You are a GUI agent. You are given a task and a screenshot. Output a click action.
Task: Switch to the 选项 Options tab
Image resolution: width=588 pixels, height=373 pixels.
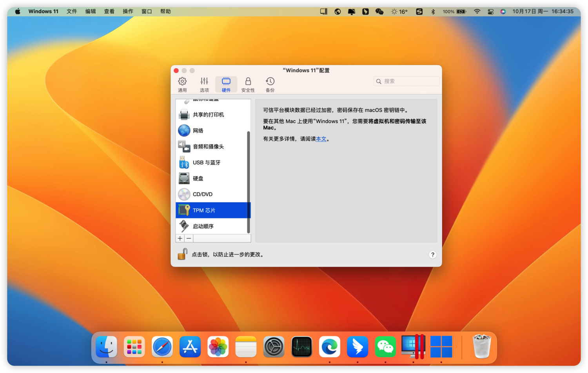click(x=204, y=85)
